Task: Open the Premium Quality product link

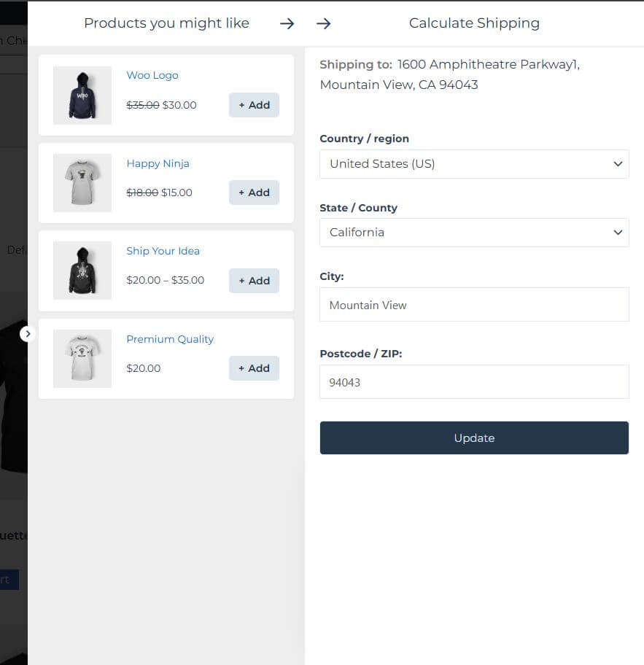Action: click(170, 339)
